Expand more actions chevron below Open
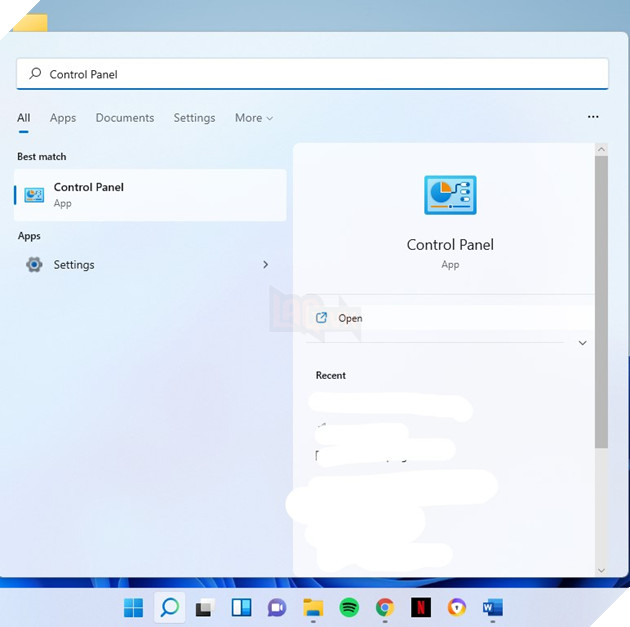Screen dimensions: 630x627 coord(582,343)
